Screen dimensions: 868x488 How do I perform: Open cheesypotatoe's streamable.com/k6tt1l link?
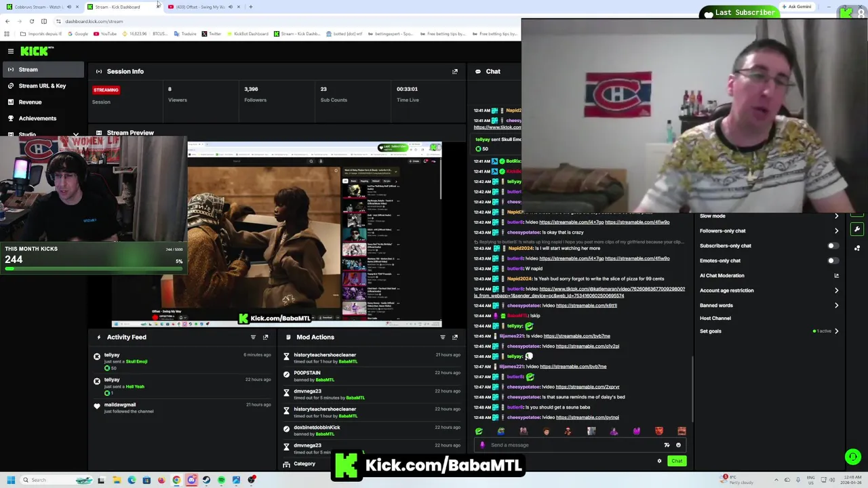[587, 306]
